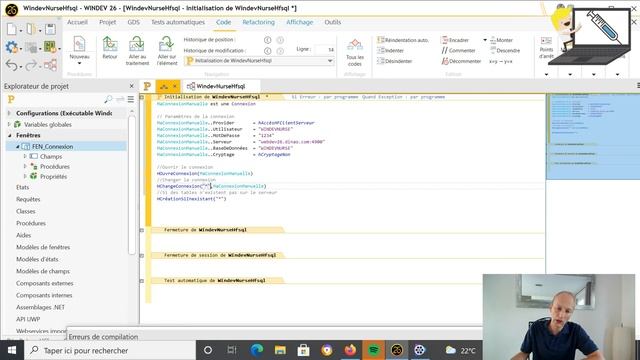Switch to the Affichage ribbon tab
Viewport: 640px width, 360px height.
tap(300, 22)
